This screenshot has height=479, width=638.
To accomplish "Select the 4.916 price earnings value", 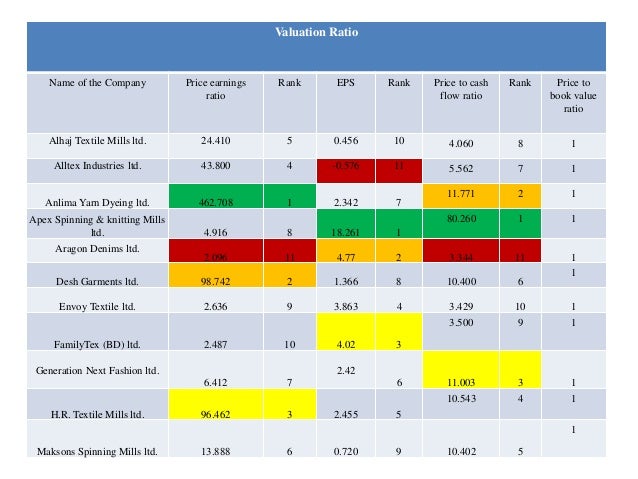I will 216,233.
